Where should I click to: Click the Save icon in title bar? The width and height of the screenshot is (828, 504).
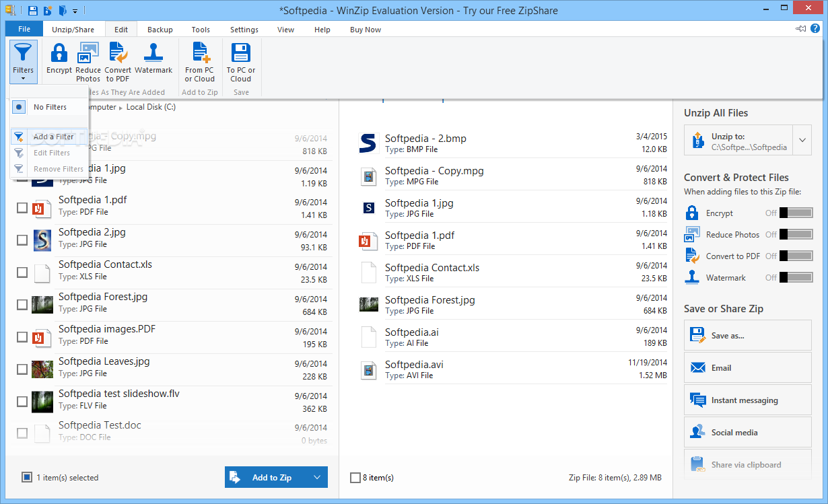pos(32,11)
